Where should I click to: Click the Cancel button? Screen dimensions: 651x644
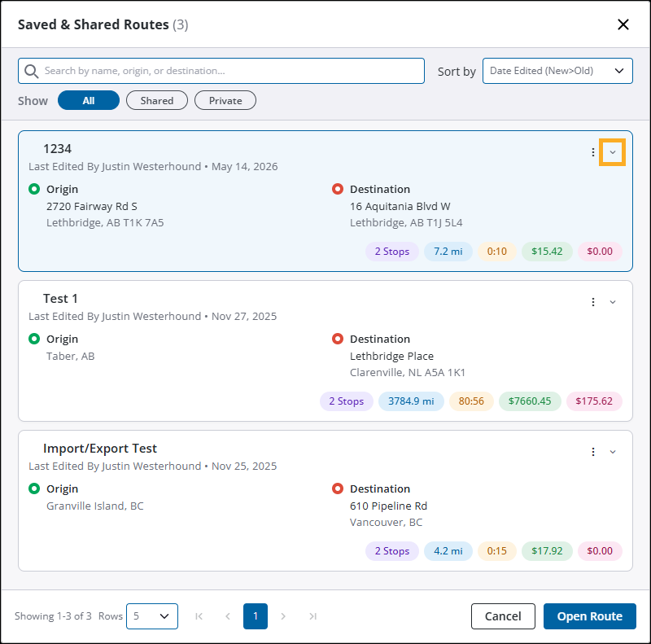(x=503, y=616)
